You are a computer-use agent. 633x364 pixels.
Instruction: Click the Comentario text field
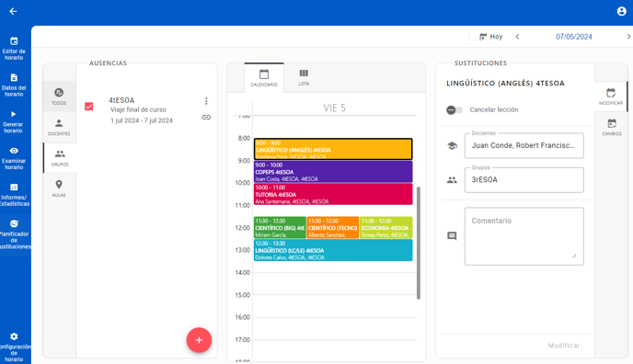coord(524,236)
